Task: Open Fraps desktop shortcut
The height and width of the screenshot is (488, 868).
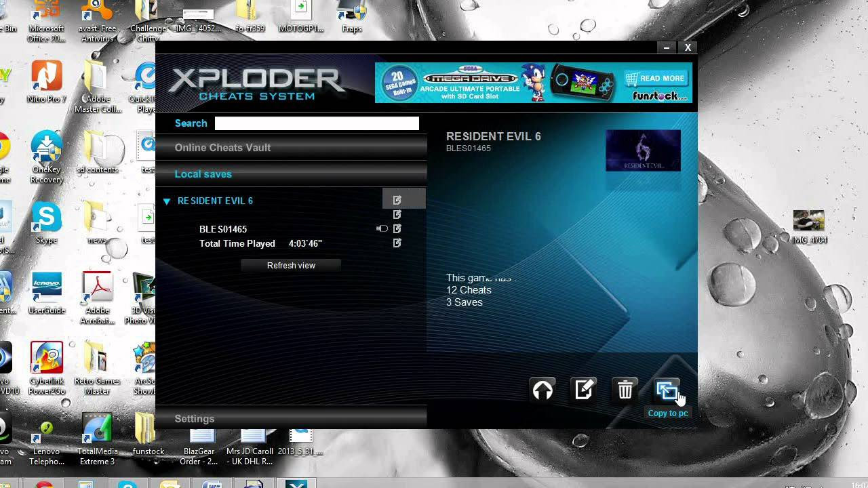Action: (x=351, y=17)
